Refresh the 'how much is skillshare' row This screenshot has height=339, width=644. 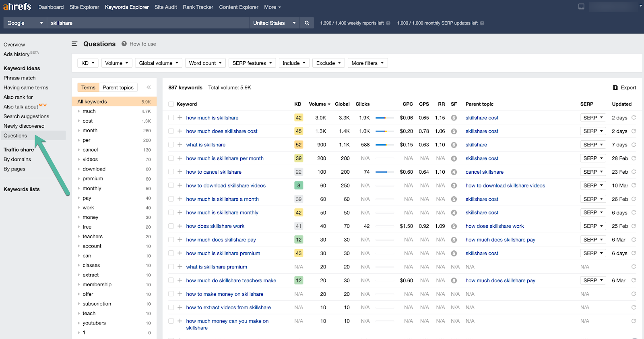tap(634, 118)
